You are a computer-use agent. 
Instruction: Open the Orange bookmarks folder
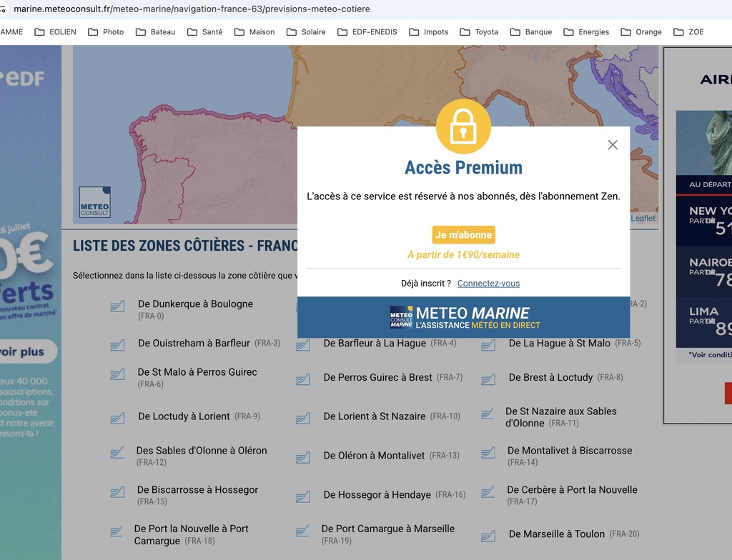641,31
